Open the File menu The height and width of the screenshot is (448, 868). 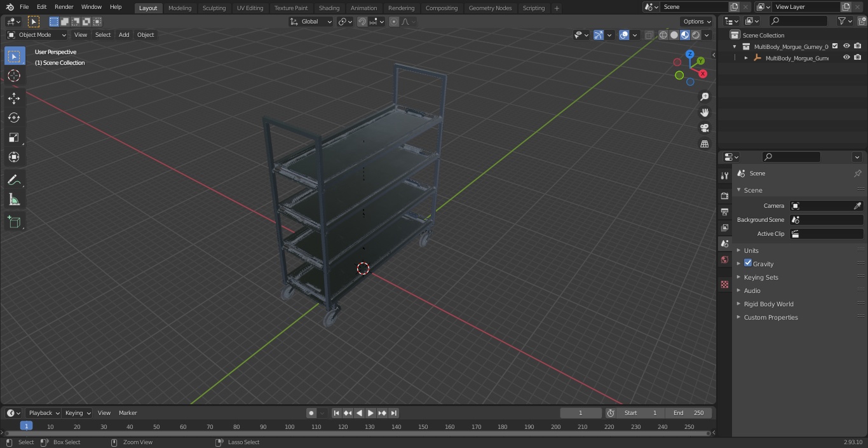[x=24, y=7]
